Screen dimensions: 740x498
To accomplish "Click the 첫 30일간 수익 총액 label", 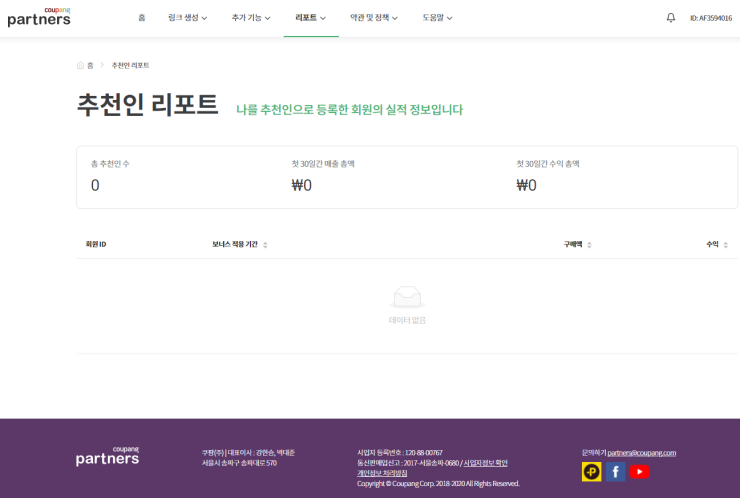I will coord(547,164).
